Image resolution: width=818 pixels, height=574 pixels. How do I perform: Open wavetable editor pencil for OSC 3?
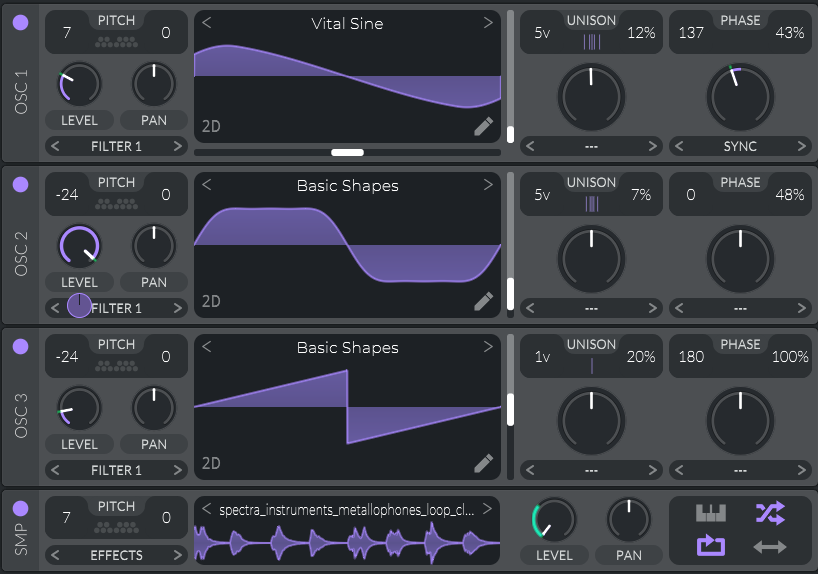point(484,463)
